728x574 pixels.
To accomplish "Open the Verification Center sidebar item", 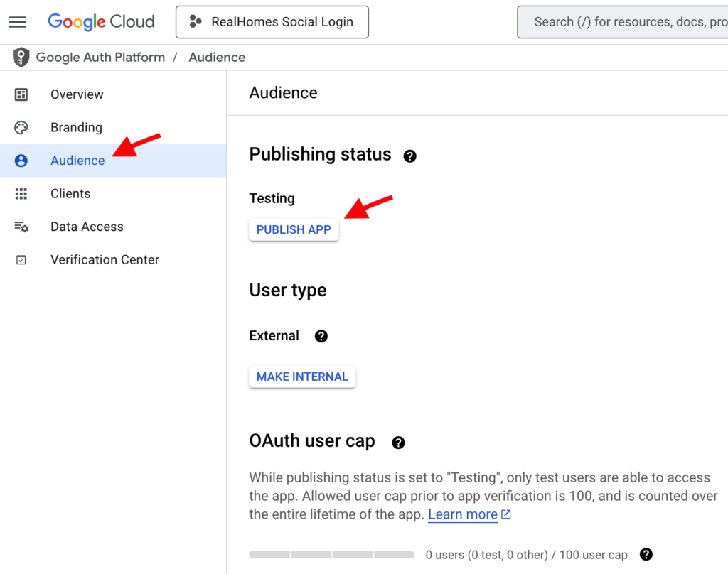I will pos(113,260).
